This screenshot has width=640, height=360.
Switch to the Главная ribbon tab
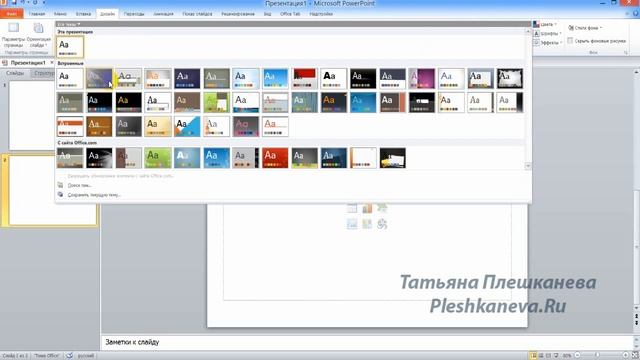point(37,14)
